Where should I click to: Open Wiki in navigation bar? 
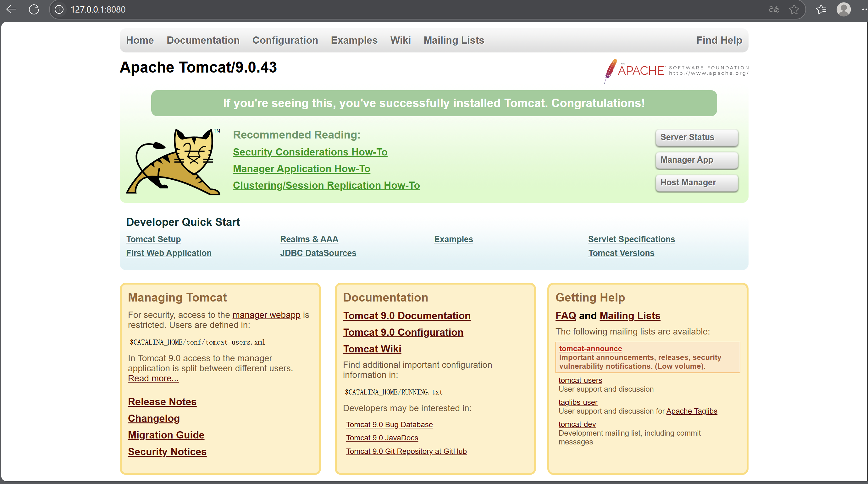point(400,40)
